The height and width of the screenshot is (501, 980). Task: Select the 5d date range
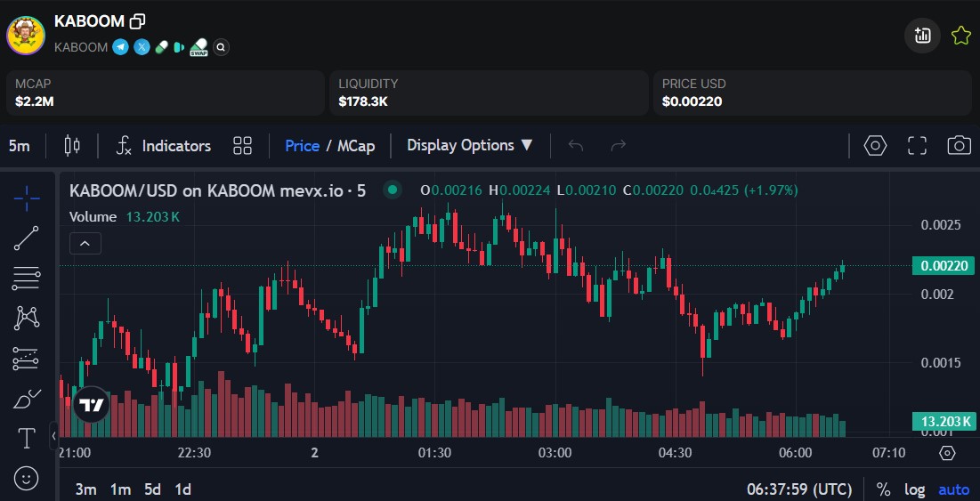[x=153, y=489]
